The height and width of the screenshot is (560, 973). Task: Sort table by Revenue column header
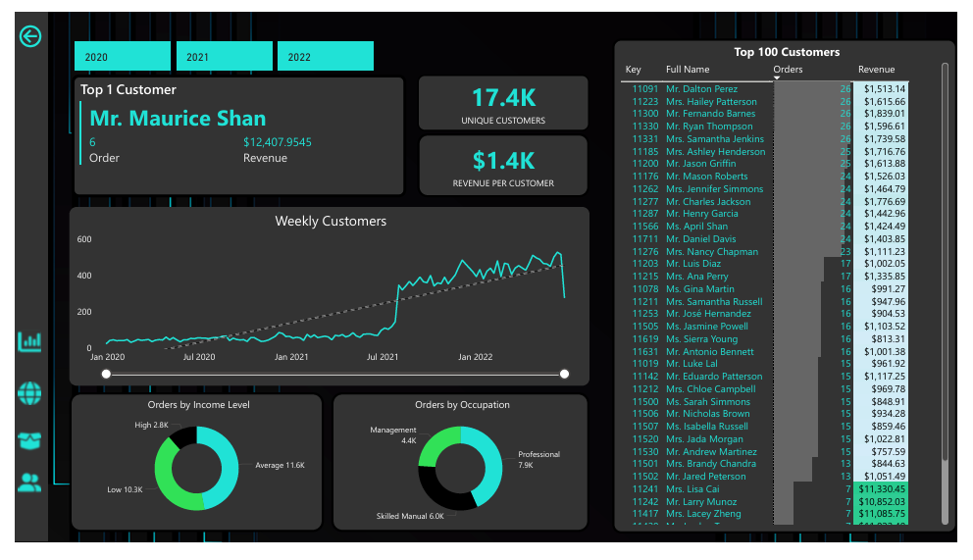(876, 70)
